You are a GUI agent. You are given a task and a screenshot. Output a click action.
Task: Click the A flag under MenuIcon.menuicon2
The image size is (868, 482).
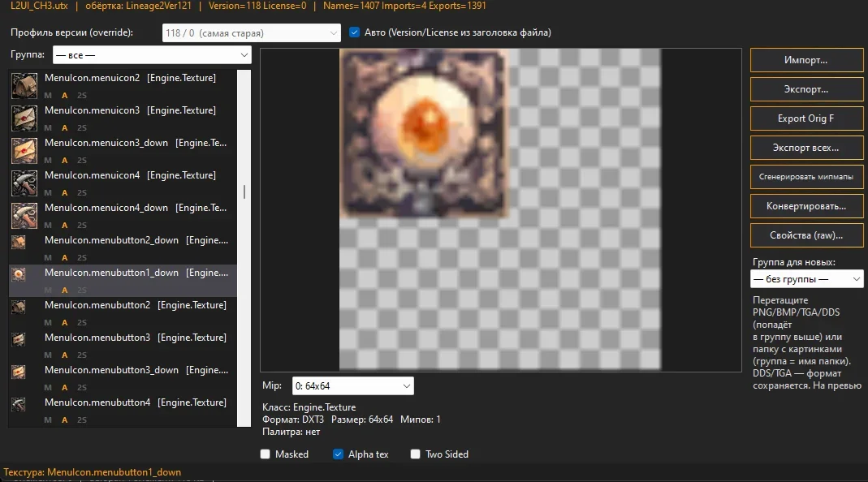[x=65, y=95]
